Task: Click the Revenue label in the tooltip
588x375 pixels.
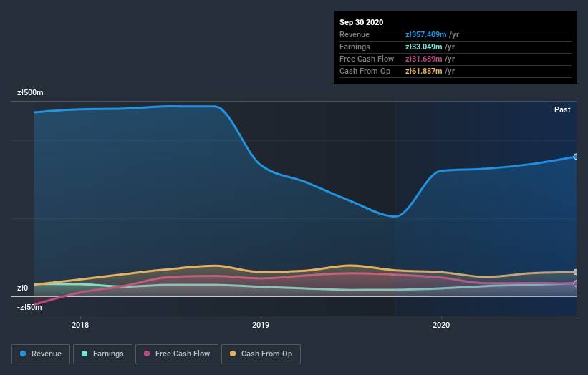Action: tap(355, 35)
